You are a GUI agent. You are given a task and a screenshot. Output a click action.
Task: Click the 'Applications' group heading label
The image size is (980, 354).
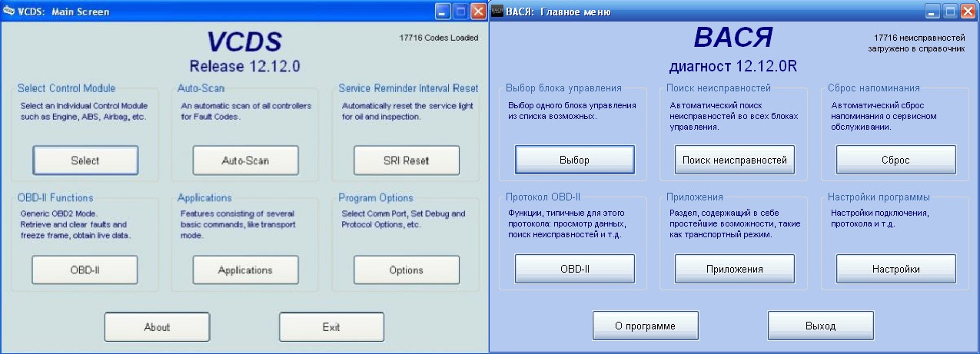click(204, 197)
